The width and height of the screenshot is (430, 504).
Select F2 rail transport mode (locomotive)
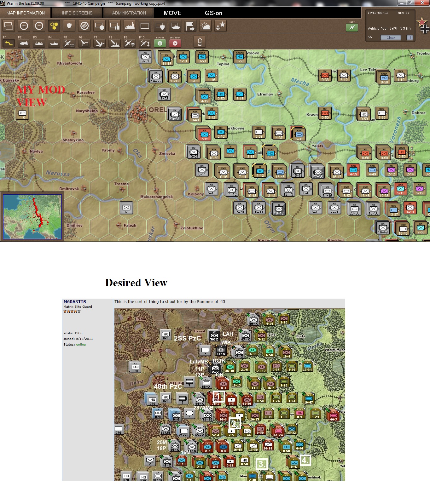(24, 43)
